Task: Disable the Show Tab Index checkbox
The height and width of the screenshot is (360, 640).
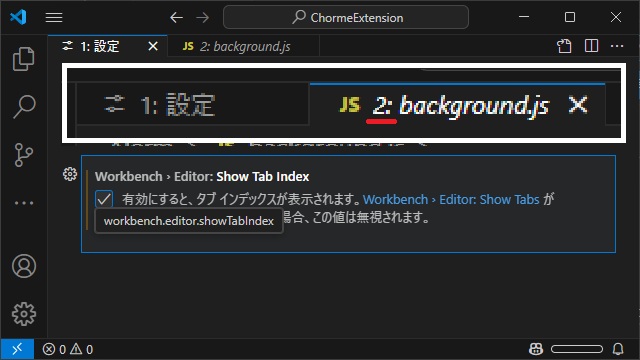Action: 104,199
